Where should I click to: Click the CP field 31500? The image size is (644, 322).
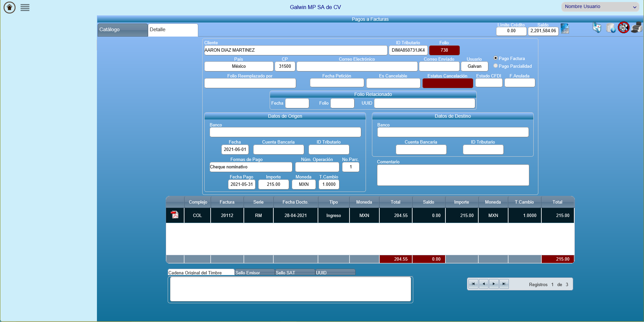point(285,66)
